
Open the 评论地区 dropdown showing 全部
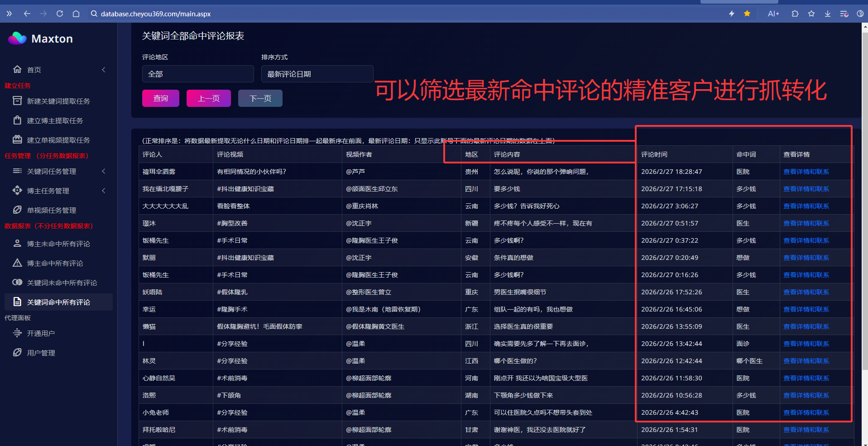[x=198, y=73]
